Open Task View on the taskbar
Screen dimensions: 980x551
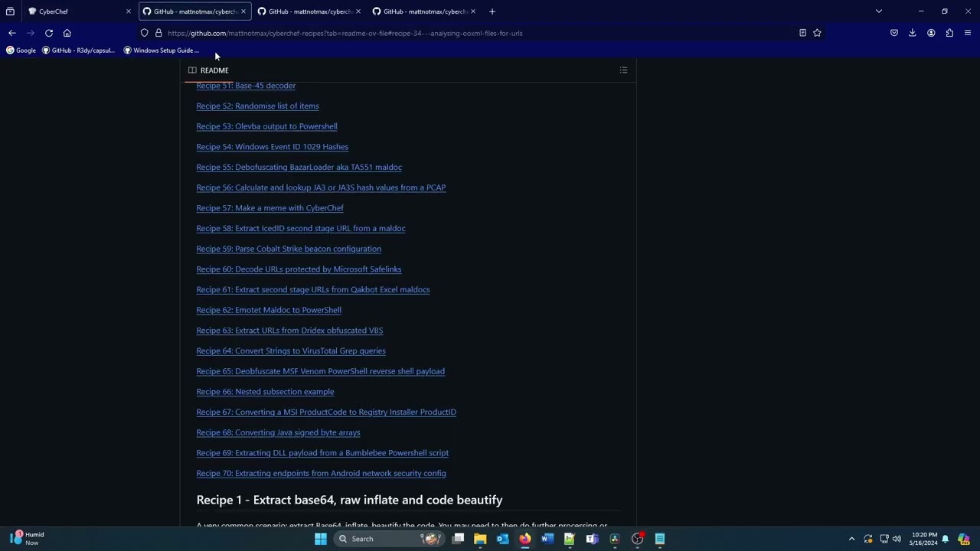(x=458, y=539)
